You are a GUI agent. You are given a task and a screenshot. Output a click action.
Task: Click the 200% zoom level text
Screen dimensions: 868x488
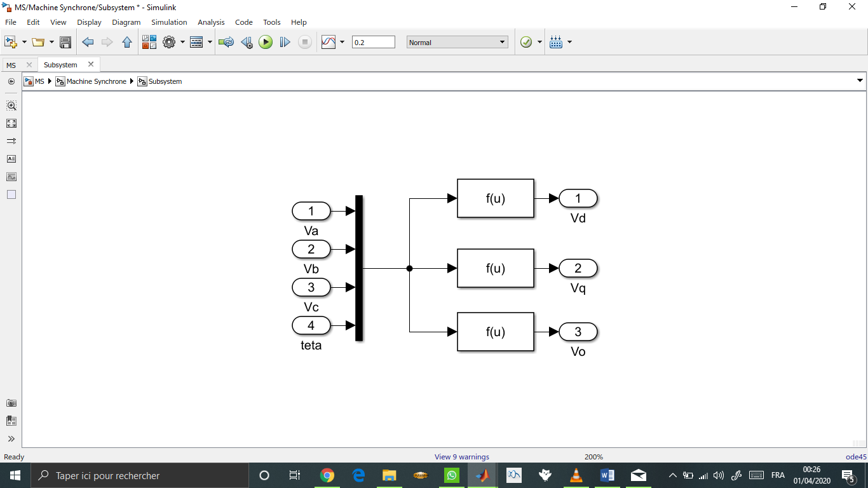click(593, 456)
